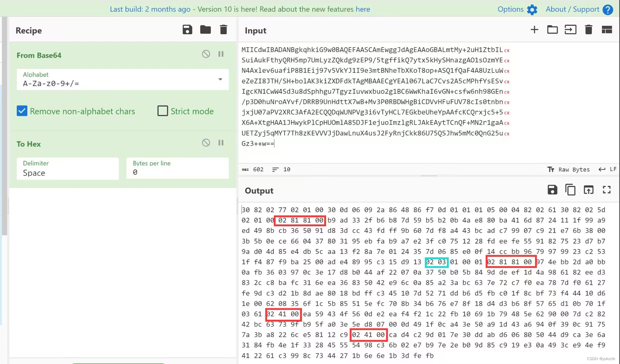
Task: Enable Strict mode checkbox
Action: (163, 111)
